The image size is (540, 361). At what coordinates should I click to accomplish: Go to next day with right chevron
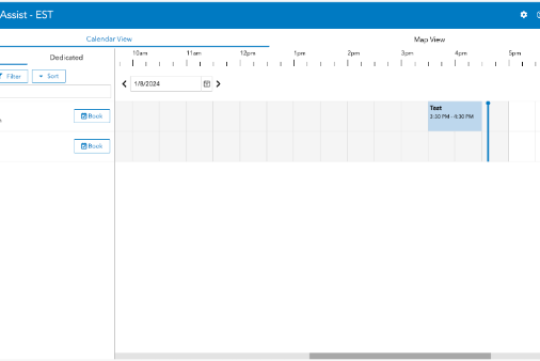click(x=218, y=84)
